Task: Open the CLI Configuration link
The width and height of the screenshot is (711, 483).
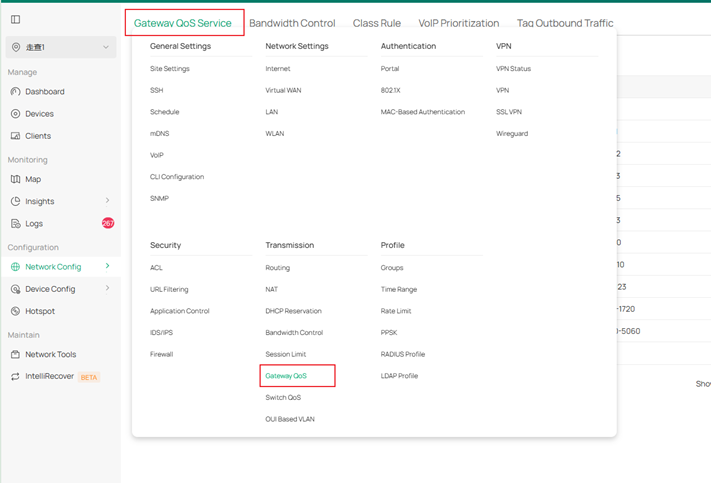Action: 177,177
